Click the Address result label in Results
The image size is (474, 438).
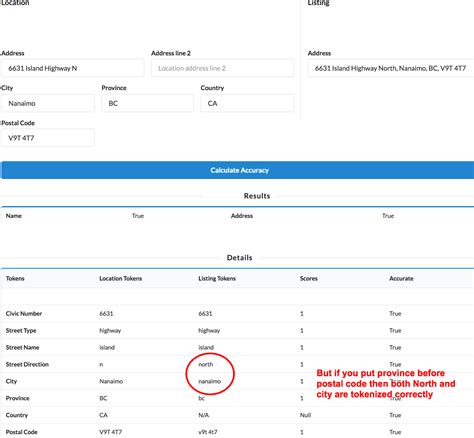242,216
